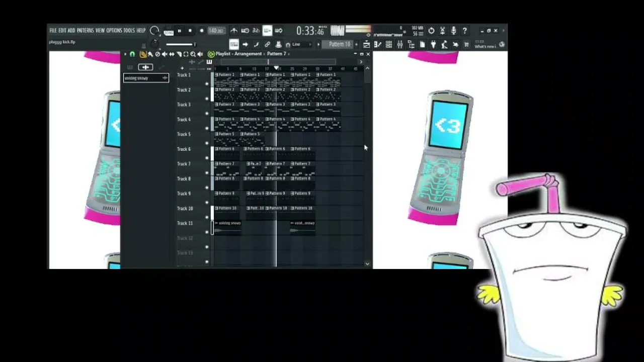This screenshot has height=362, width=644.
Task: Click the arrow left of Pattern 10 selector
Action: click(x=318, y=44)
